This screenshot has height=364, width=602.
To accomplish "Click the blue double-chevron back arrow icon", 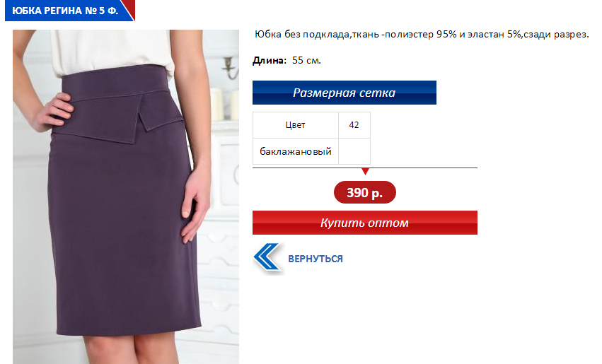I will [267, 258].
